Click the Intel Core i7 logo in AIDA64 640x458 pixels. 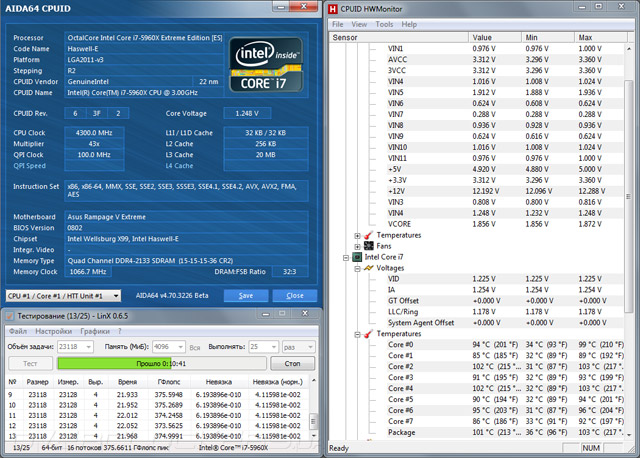pyautogui.click(x=266, y=65)
